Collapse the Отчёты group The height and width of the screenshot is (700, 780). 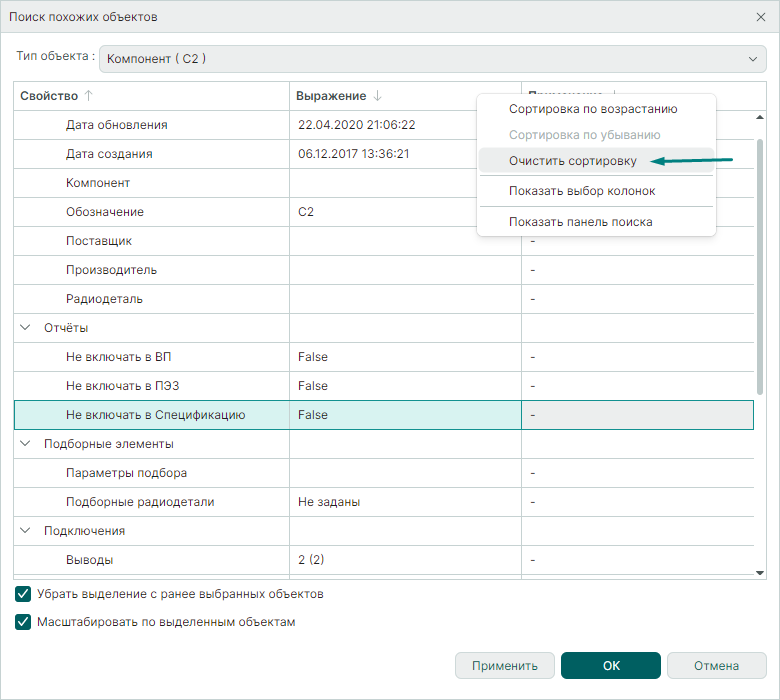[x=25, y=328]
